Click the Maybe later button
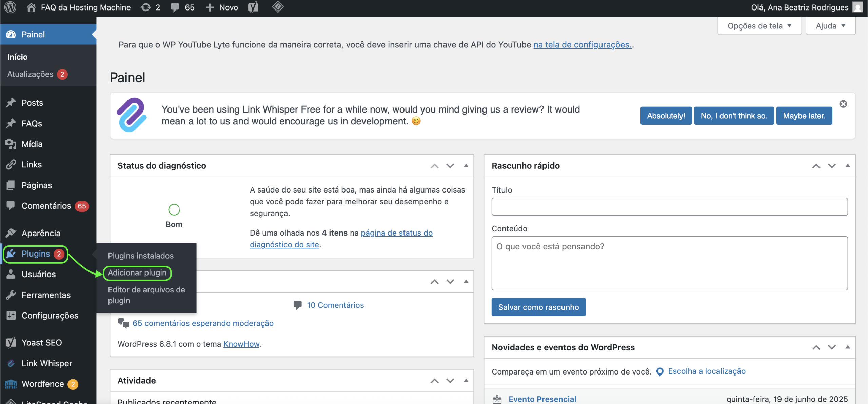Viewport: 868px width, 404px height. (804, 116)
